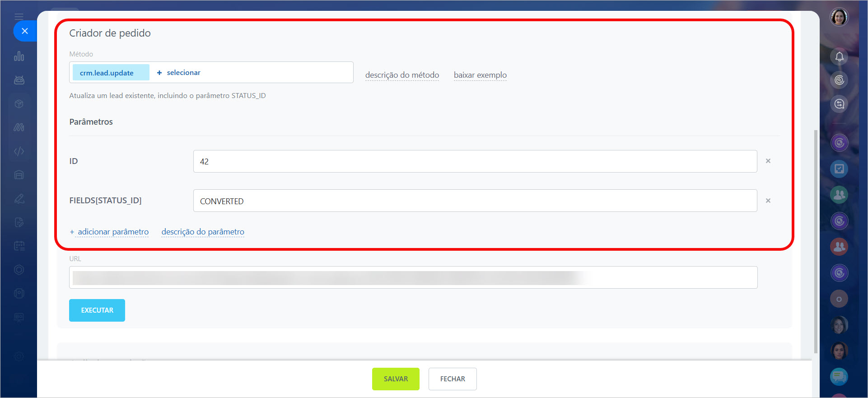Click the pencil signature icon in left sidebar
The image size is (868, 398).
point(19,199)
